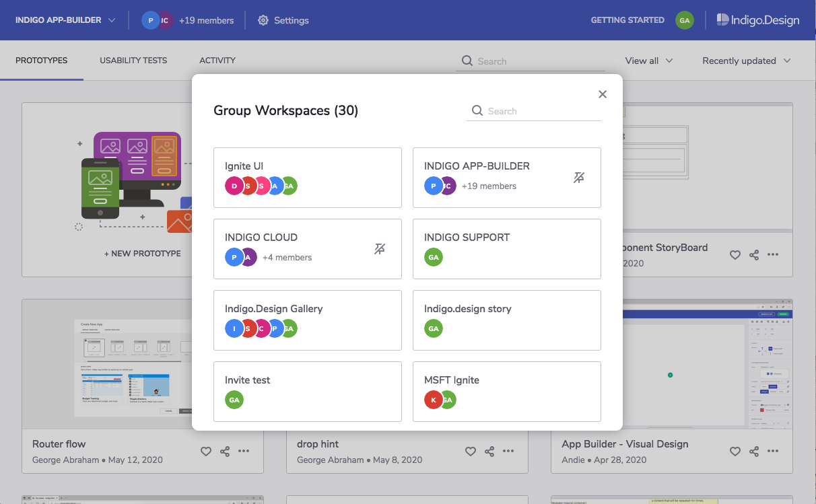Create a new prototype via + NEW PROTOTYPE
816x504 pixels.
[142, 254]
